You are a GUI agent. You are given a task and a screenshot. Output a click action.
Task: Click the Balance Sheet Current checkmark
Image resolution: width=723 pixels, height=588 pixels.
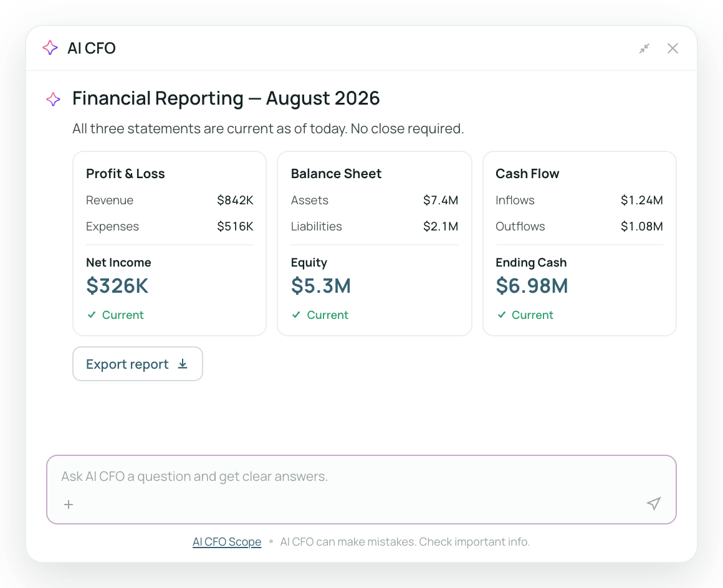pos(296,315)
